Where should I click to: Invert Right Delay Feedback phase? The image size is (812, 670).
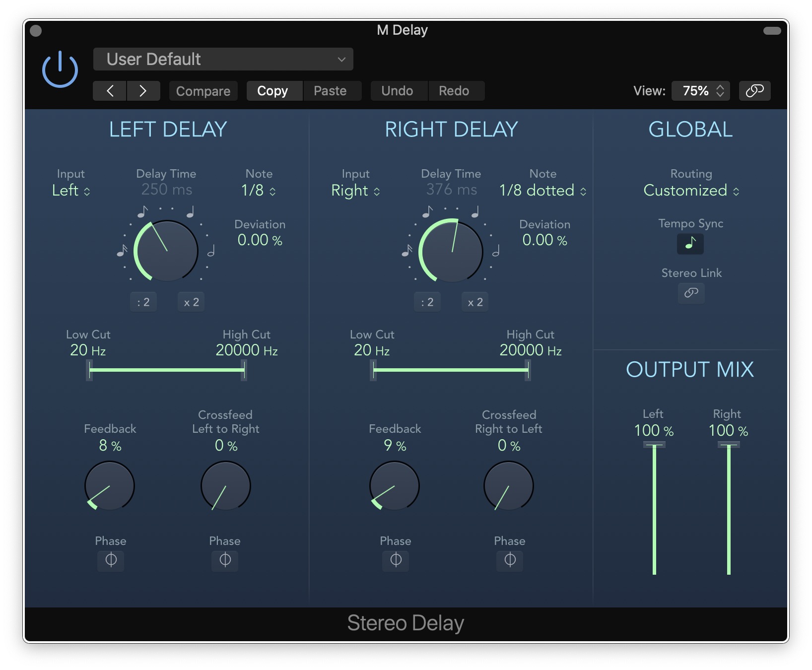[396, 560]
